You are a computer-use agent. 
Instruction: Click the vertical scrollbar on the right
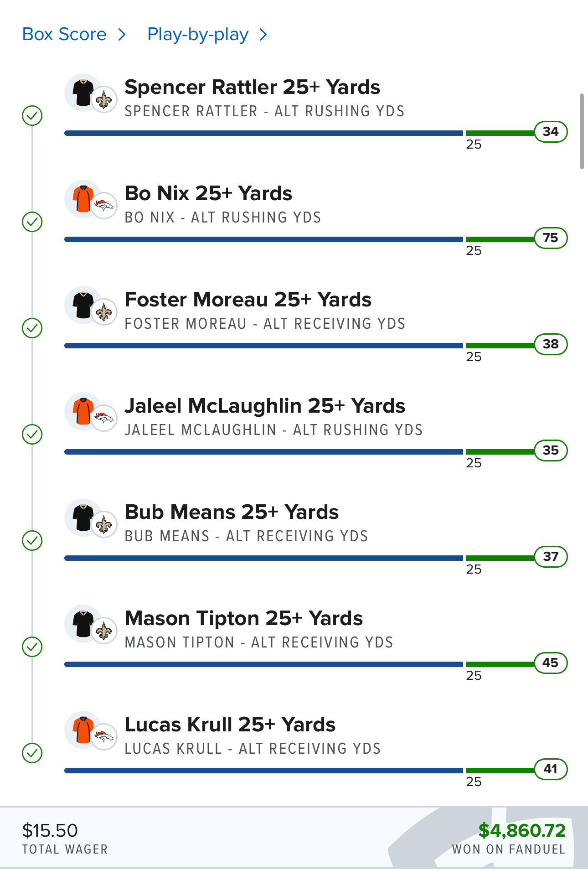(582, 131)
